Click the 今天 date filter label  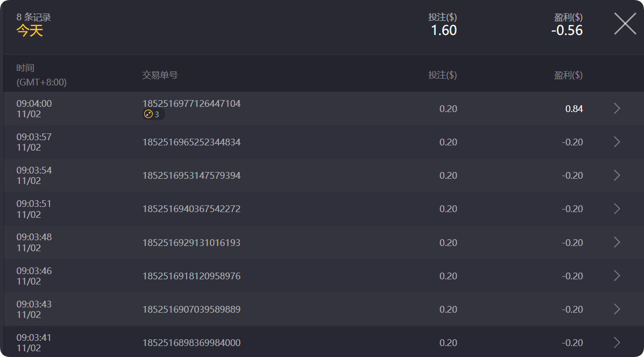(30, 31)
